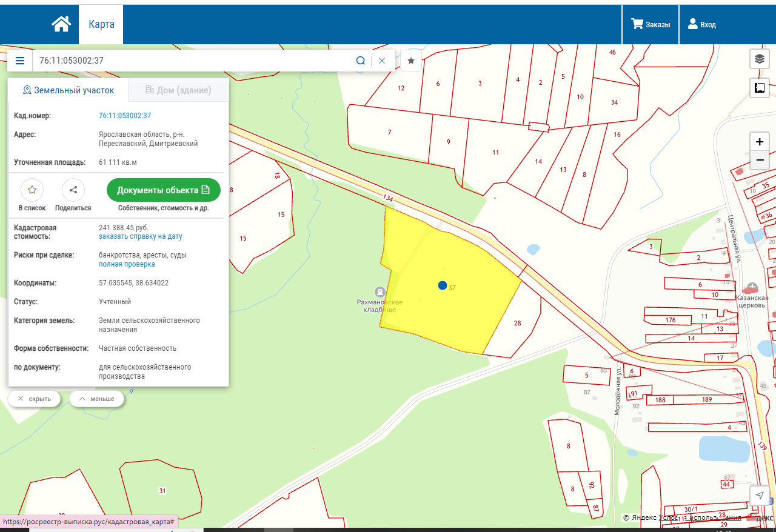Switch to Дом (здание) tab
776x532 pixels.
click(x=179, y=90)
